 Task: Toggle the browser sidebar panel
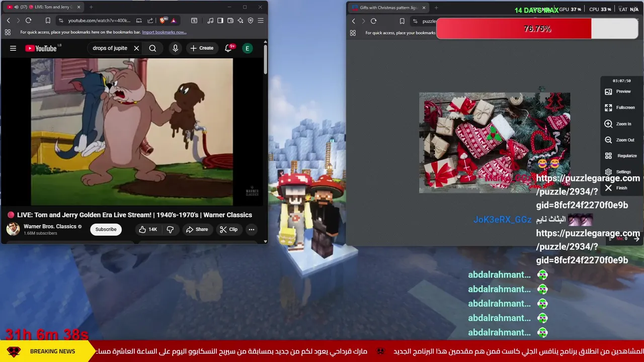coord(220,21)
